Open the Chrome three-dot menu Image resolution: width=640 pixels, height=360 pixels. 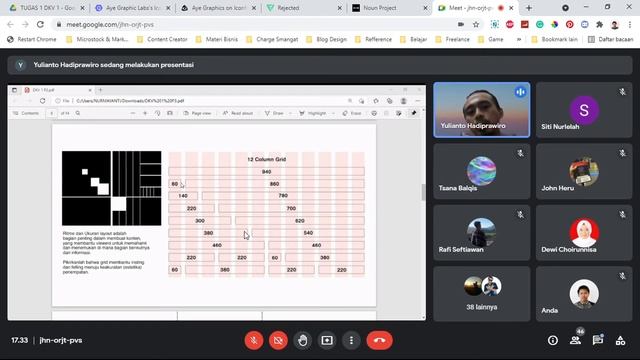point(630,24)
